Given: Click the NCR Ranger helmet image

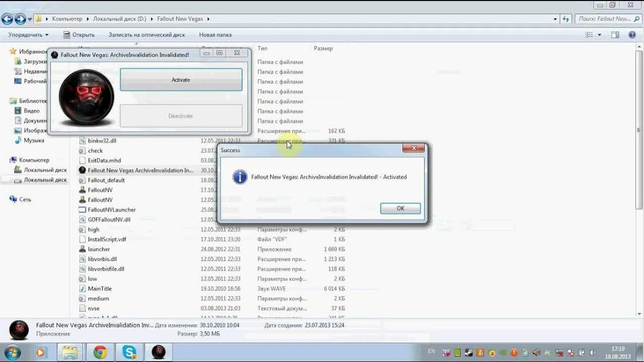Looking at the screenshot, I should (87, 97).
